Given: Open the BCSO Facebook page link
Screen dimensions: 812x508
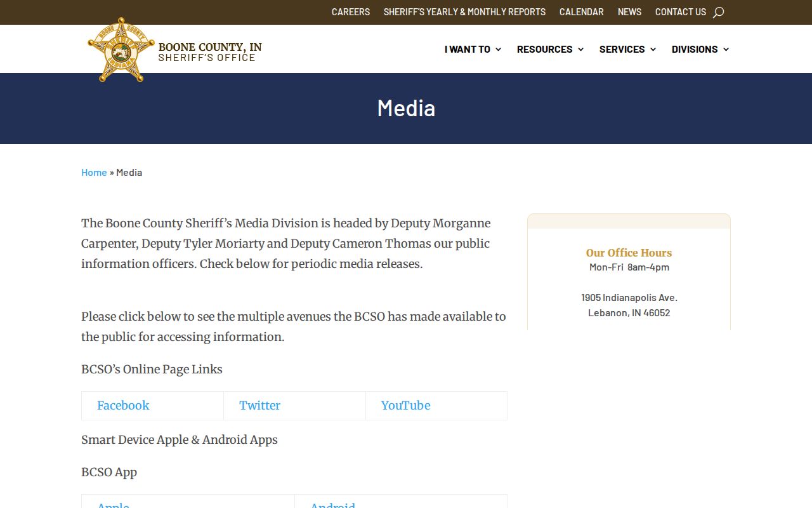Looking at the screenshot, I should pyautogui.click(x=123, y=406).
